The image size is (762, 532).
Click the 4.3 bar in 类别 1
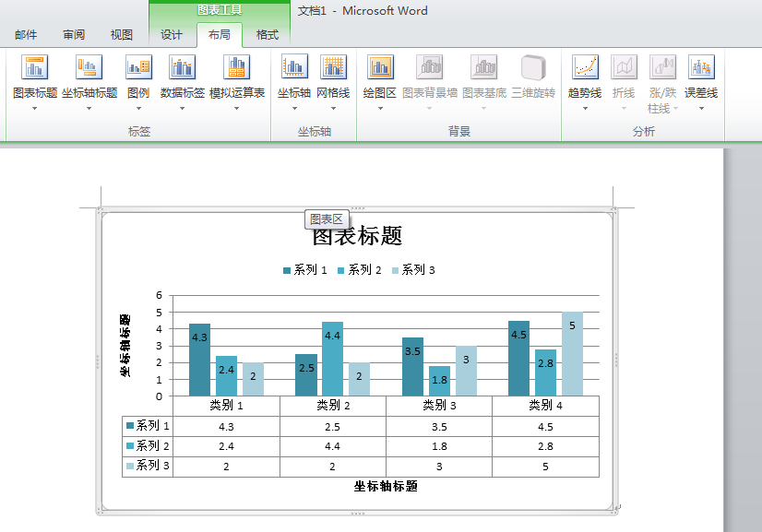200,360
